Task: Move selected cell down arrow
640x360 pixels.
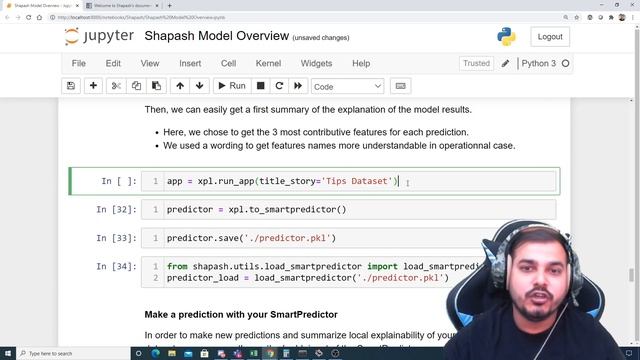Action: [x=200, y=86]
